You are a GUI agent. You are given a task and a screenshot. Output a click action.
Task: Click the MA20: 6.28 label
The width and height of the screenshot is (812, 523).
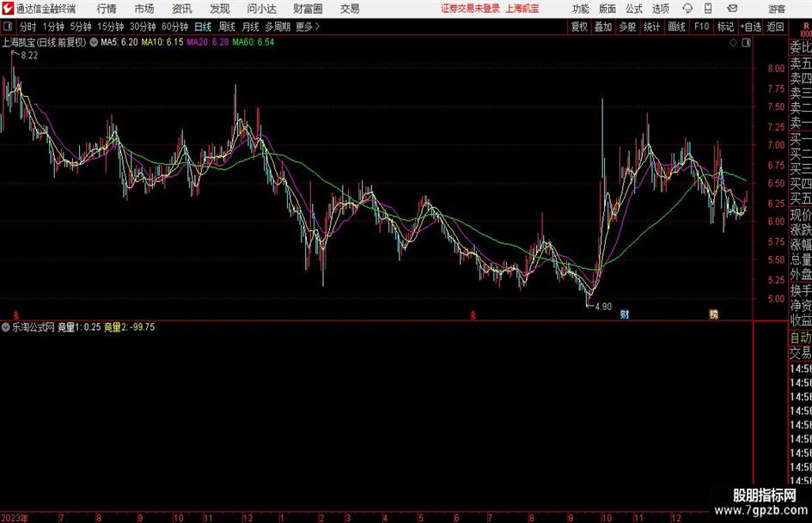(208, 42)
